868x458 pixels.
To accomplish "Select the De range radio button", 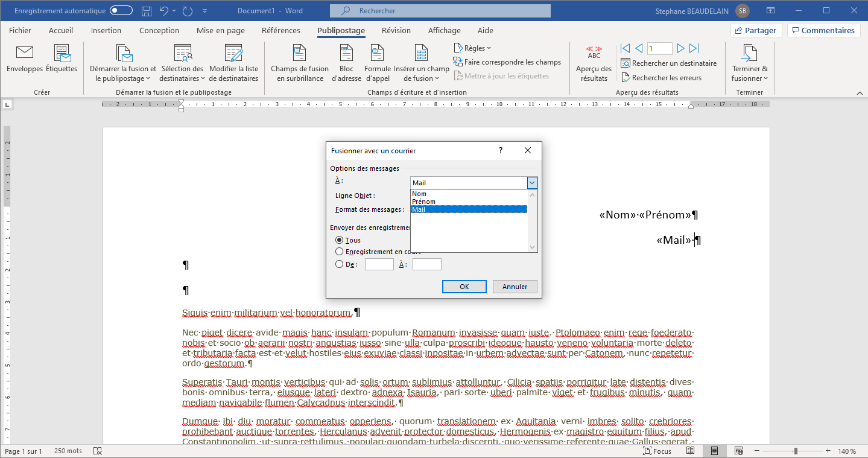I will click(x=339, y=264).
